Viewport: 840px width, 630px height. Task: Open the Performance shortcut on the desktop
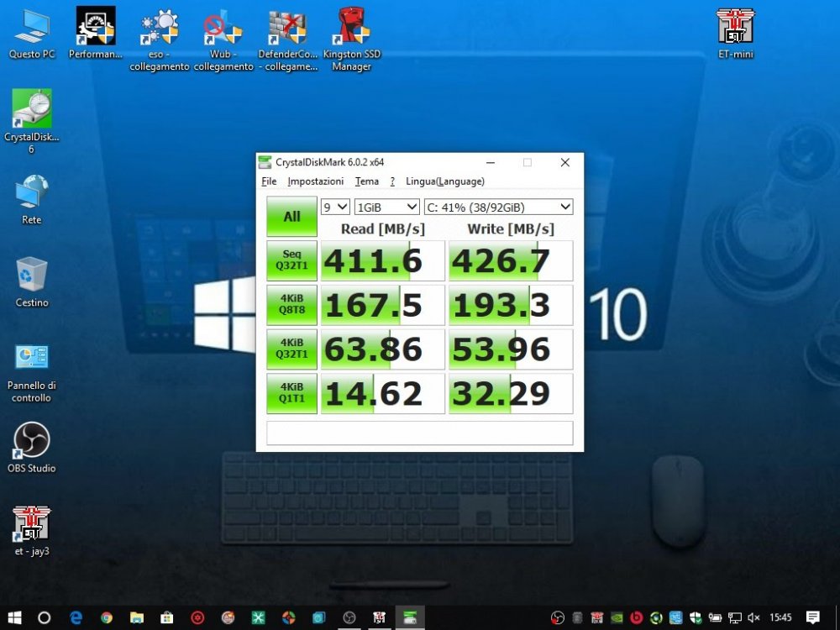click(96, 34)
